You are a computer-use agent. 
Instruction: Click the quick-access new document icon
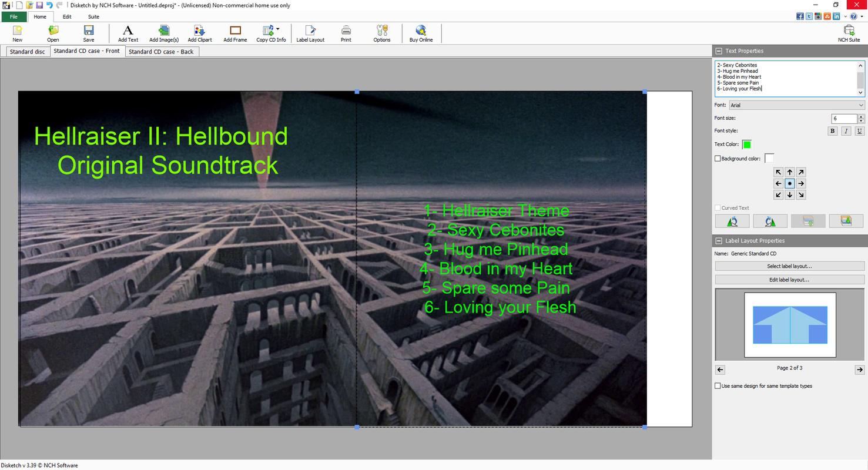click(19, 5)
